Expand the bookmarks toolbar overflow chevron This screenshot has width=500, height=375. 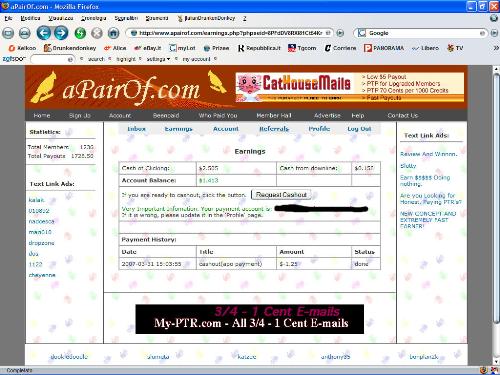click(496, 48)
